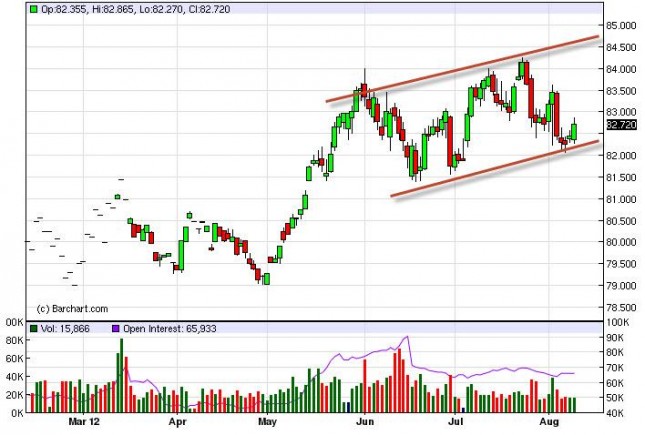This screenshot has width=645, height=435.
Task: Click the 'Vol: 15,866' label
Action: tap(65, 328)
